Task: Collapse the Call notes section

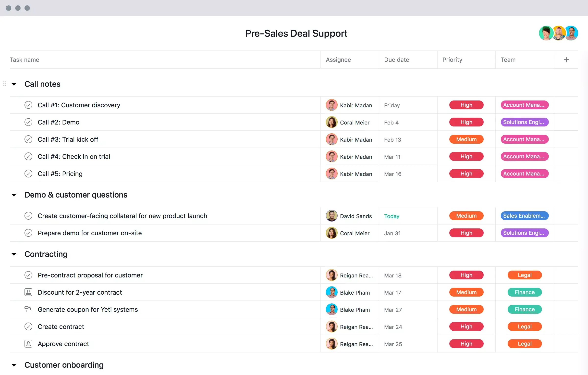Action: coord(14,84)
